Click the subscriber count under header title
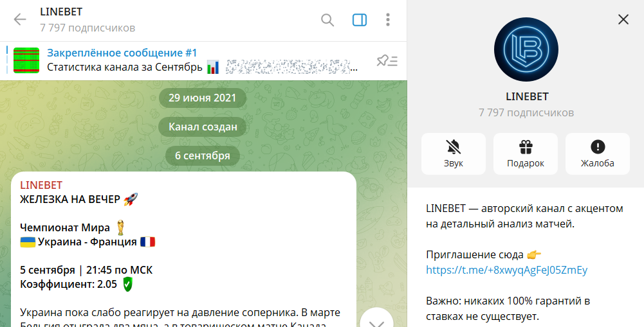Screen dimensions: 644x327 click(x=87, y=28)
